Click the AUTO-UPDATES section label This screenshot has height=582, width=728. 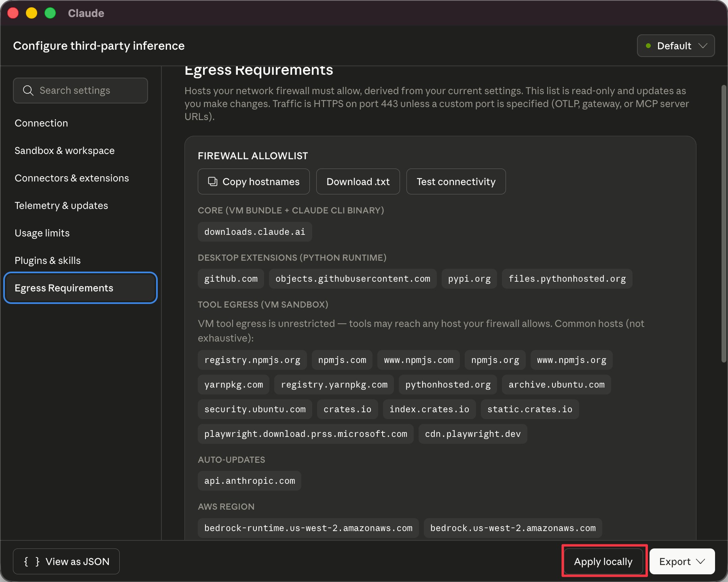[x=231, y=460]
